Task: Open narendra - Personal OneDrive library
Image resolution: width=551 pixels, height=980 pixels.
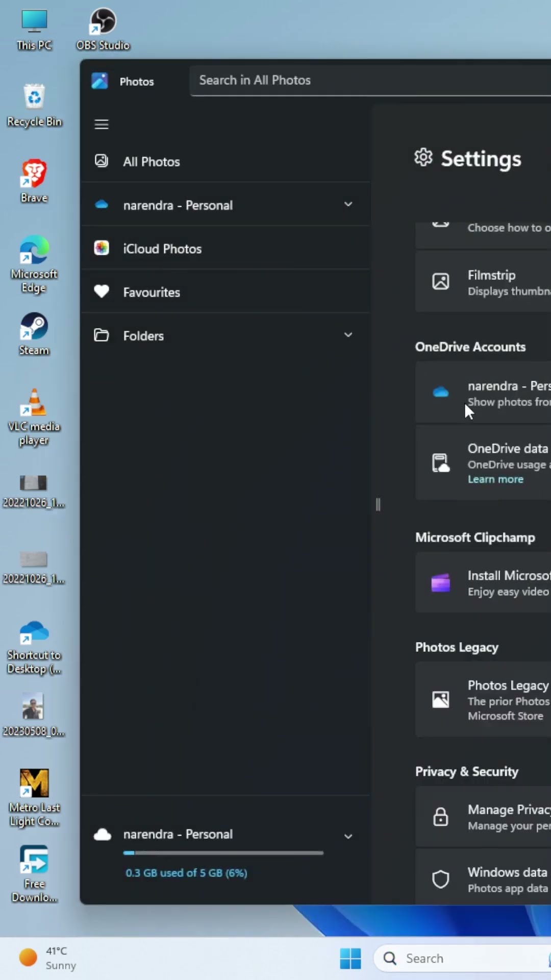Action: pyautogui.click(x=225, y=205)
